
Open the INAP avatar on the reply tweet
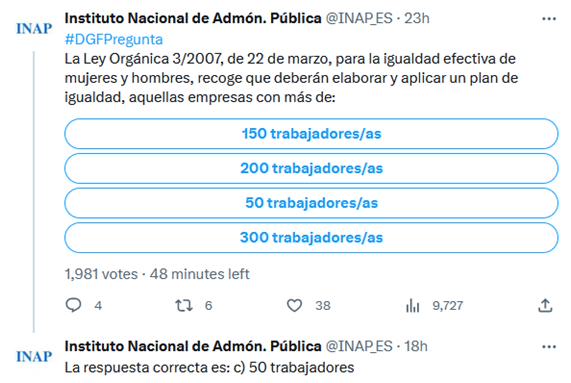[x=34, y=356]
